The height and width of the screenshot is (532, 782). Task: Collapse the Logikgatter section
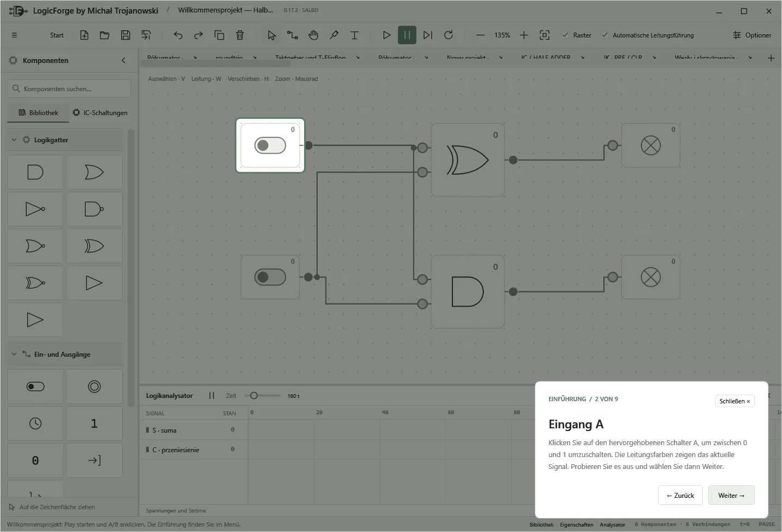tap(14, 140)
